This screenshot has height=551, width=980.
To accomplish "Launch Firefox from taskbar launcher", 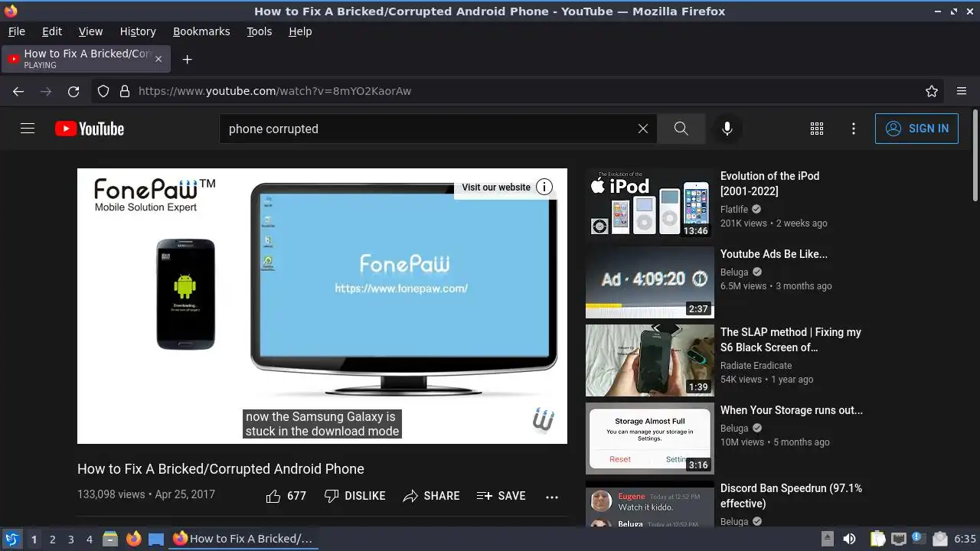I will click(x=133, y=539).
